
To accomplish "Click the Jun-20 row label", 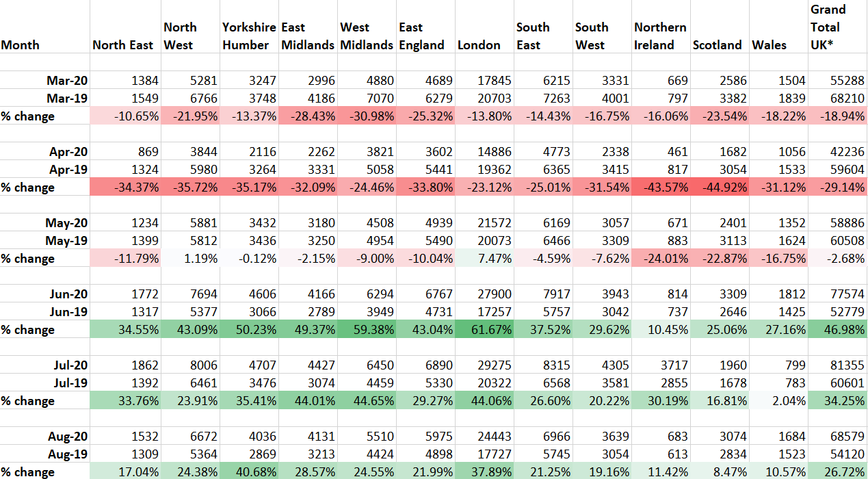I will (68, 294).
